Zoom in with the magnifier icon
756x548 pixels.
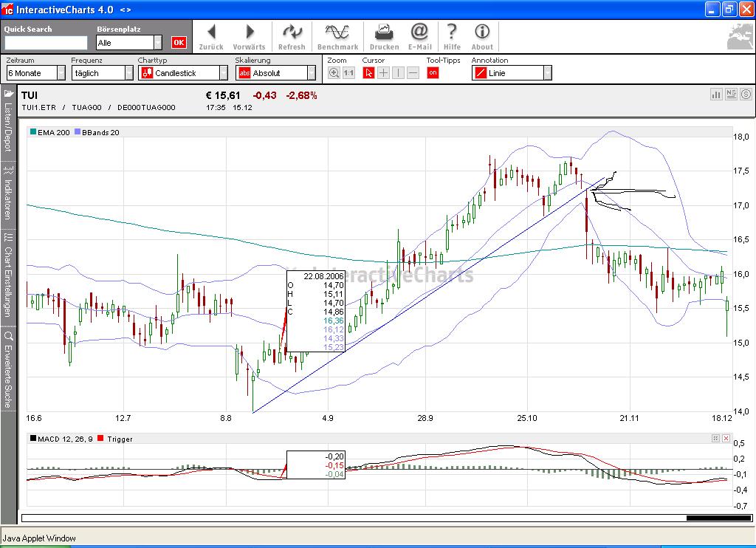334,73
